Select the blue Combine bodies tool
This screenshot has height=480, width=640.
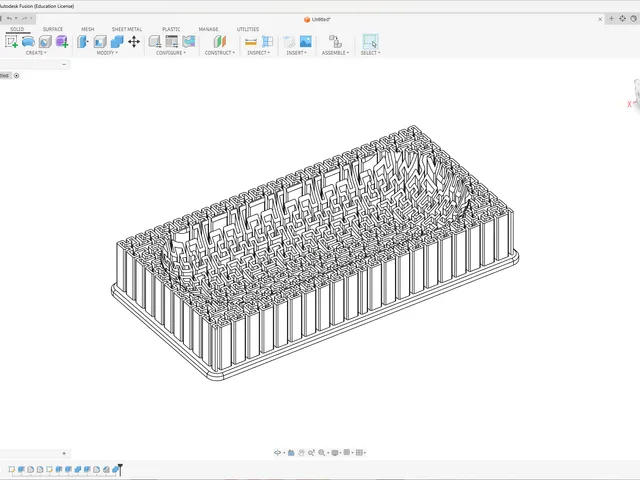coord(117,42)
